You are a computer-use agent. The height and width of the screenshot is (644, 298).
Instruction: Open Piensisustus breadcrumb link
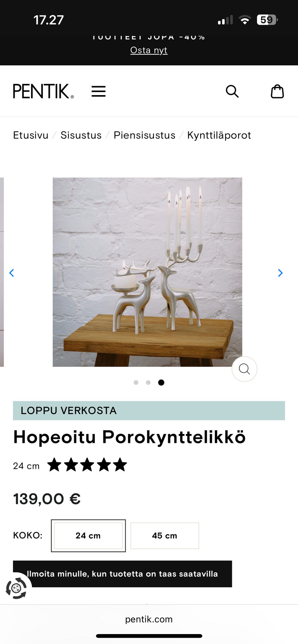[x=144, y=135]
